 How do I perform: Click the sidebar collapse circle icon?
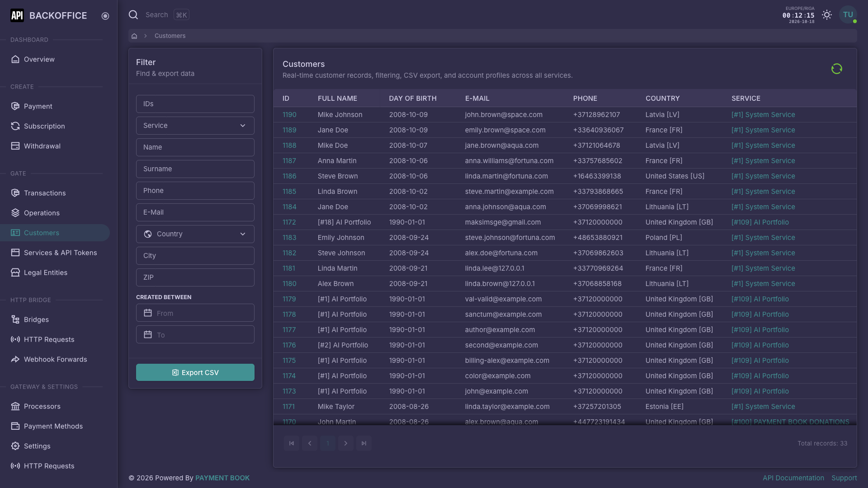(x=105, y=16)
